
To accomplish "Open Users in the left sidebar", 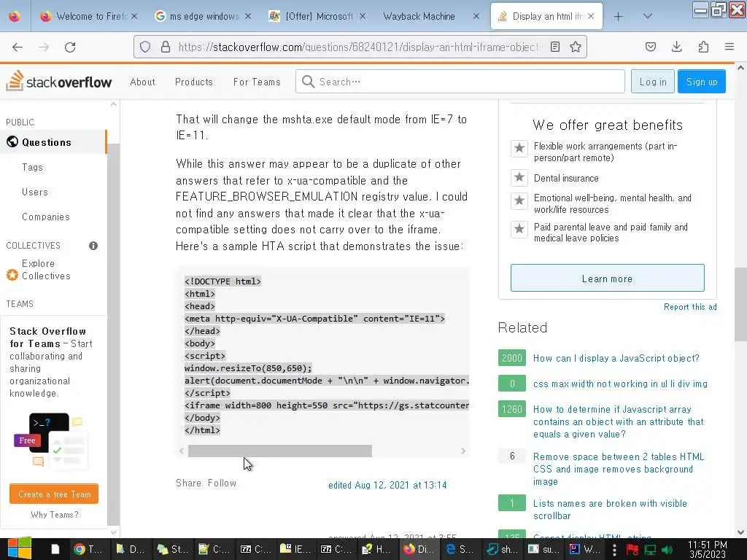I will point(35,192).
